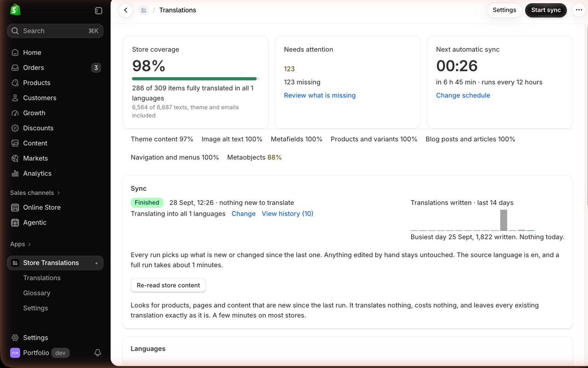Screen dimensions: 588x368
Task: Open the three-dot more actions menu
Action: (579, 10)
